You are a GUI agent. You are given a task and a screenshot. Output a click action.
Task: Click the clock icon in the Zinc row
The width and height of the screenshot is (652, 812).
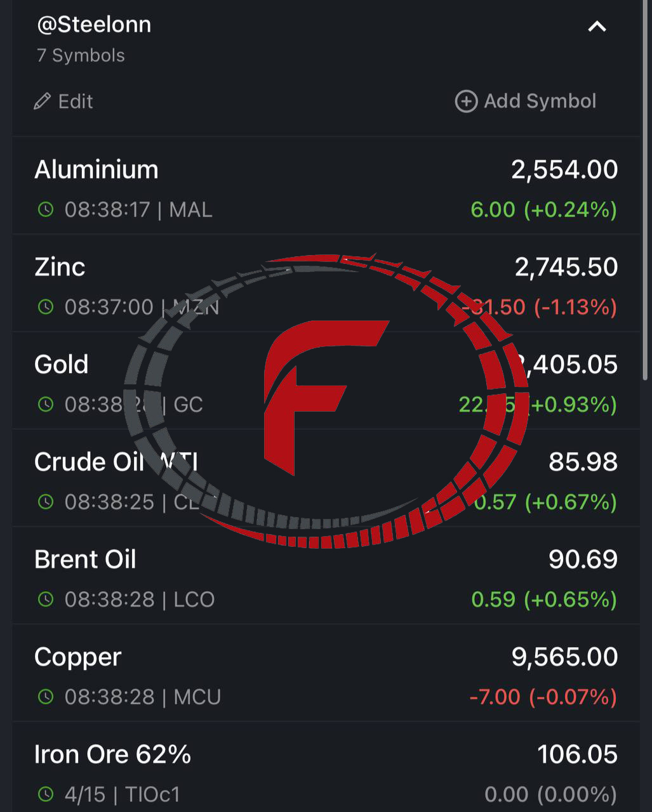pos(46,307)
